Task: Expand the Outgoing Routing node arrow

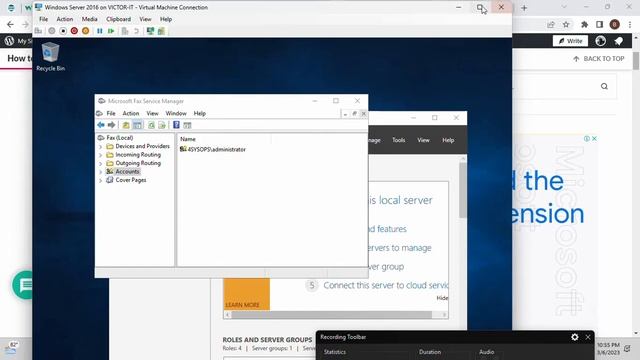Action: point(100,163)
